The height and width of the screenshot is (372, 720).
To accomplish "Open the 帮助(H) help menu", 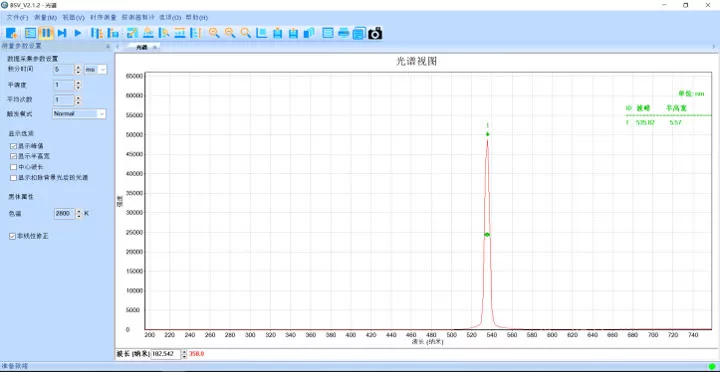I will (x=197, y=17).
